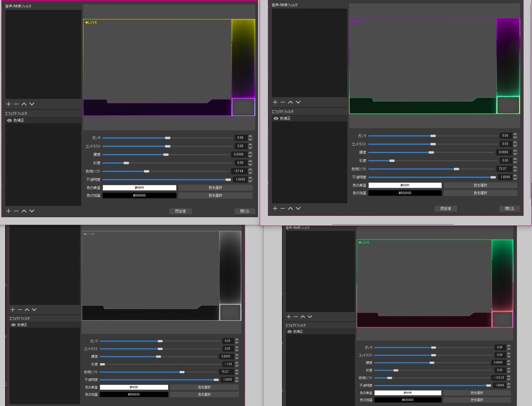Screen dimensions: 532x406
Task: Click the 彩度 slider showing -1.00
Action: tap(160, 364)
